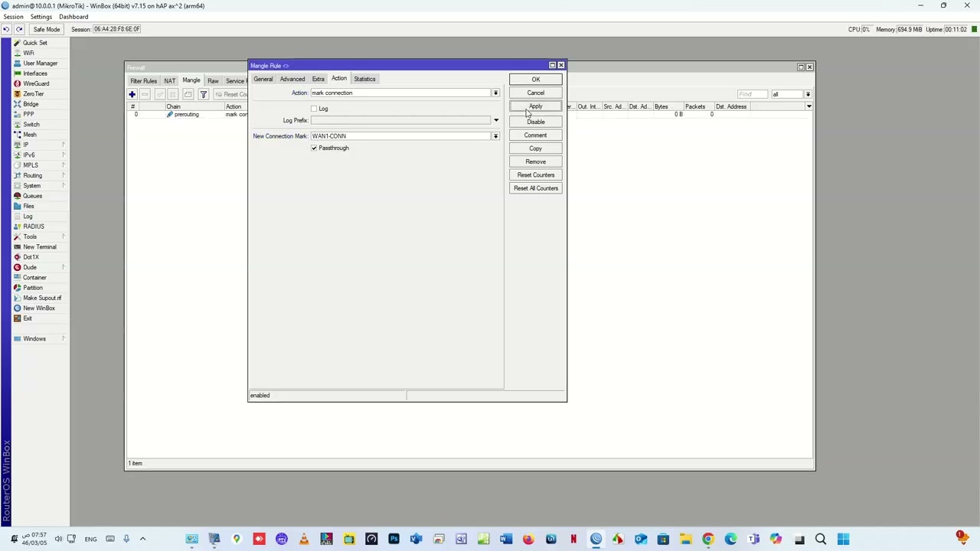This screenshot has height=551, width=980.
Task: Toggle Safe Mode
Action: (x=46, y=29)
